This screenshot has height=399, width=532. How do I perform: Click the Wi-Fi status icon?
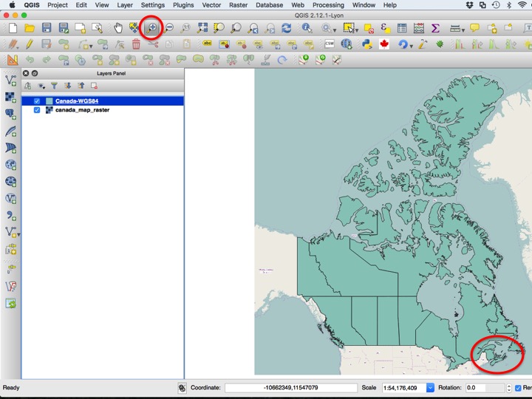tap(522, 4)
